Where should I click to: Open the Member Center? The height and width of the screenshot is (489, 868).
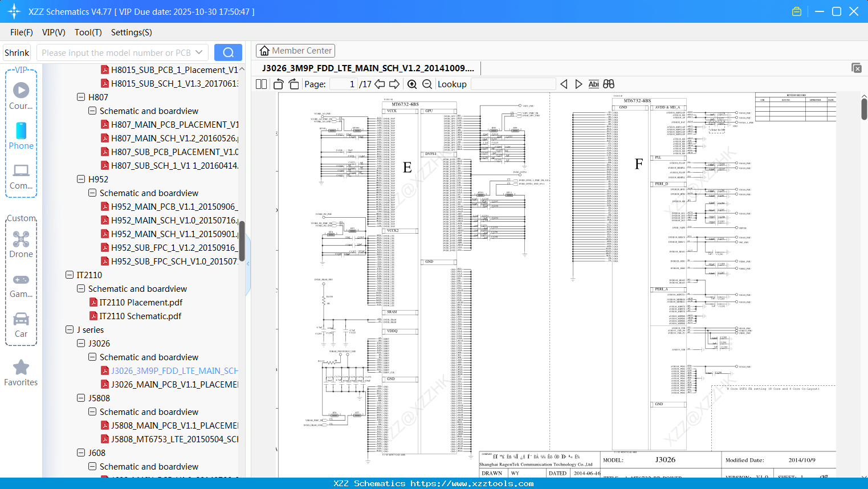[295, 50]
